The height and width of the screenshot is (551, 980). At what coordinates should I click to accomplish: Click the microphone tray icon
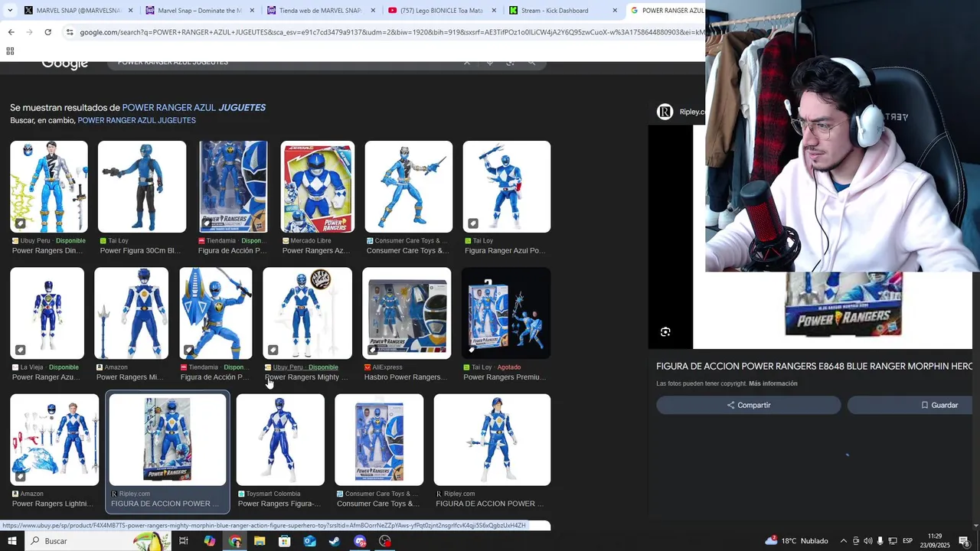[x=880, y=541]
